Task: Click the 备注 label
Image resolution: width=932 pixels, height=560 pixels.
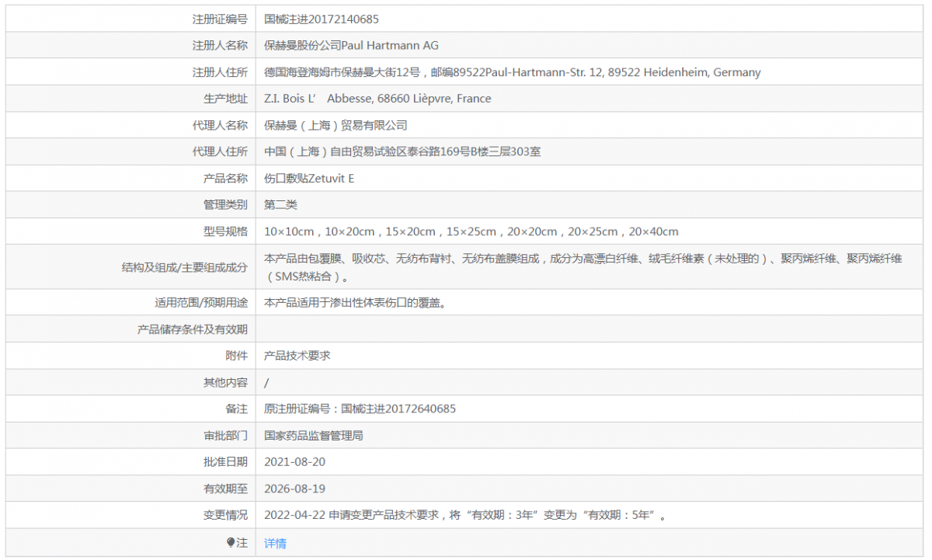Action: tap(236, 409)
